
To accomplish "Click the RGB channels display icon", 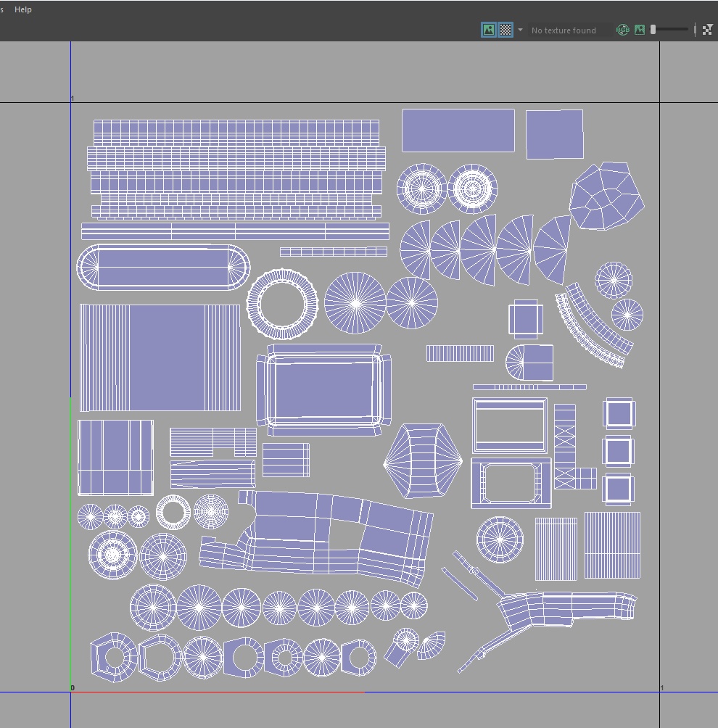I will (622, 30).
